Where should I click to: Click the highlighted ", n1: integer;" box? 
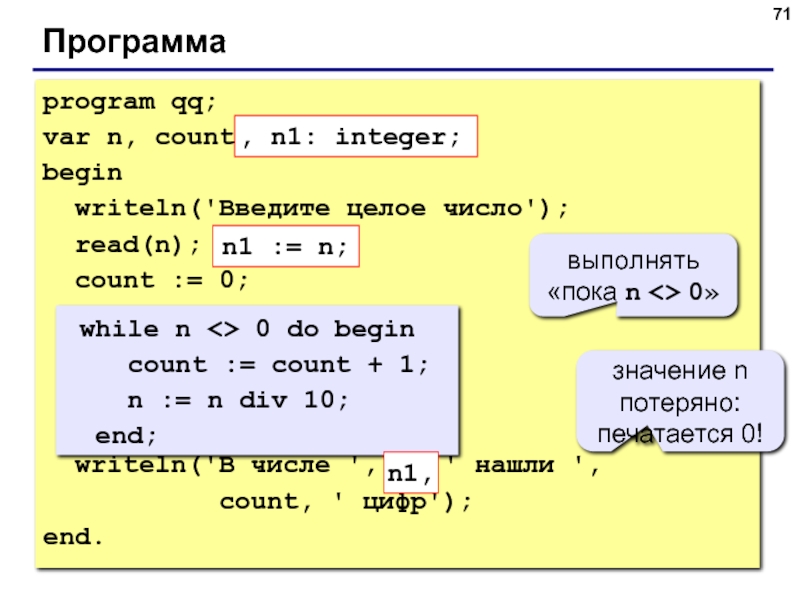click(x=356, y=136)
